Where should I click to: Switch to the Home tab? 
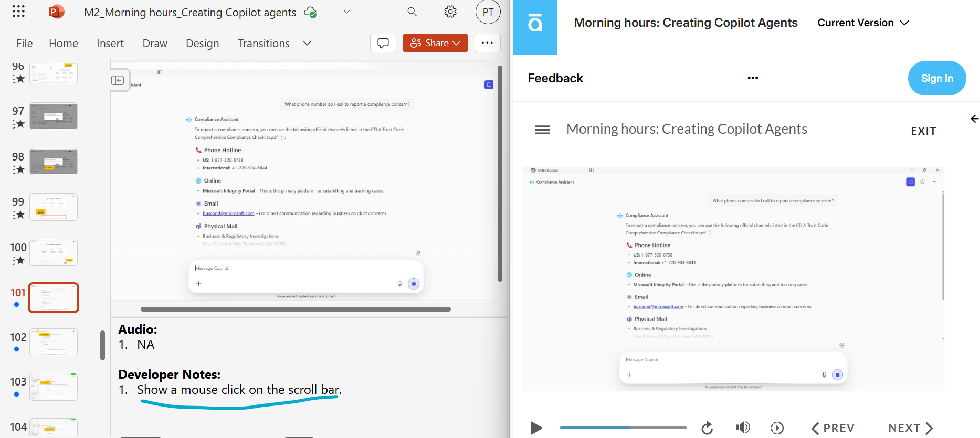pos(64,44)
